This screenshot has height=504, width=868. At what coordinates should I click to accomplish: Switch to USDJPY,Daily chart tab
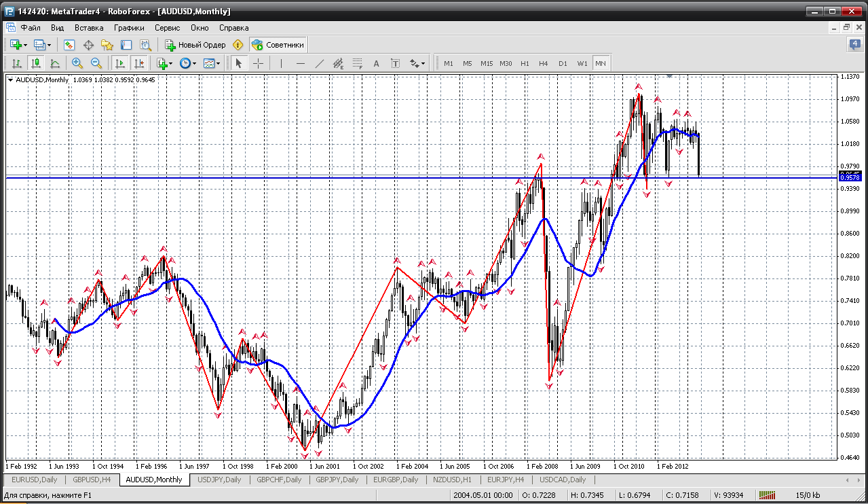coord(219,480)
